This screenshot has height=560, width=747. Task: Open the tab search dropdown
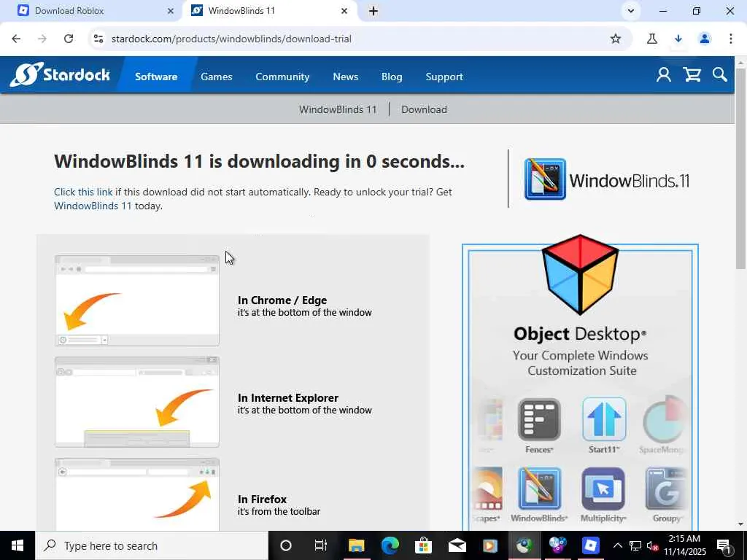click(631, 11)
